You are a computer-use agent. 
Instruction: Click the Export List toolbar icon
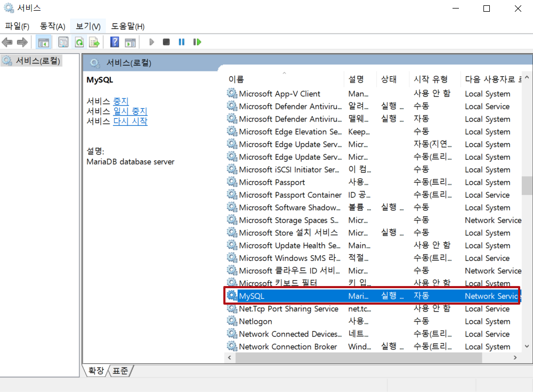[x=94, y=42]
